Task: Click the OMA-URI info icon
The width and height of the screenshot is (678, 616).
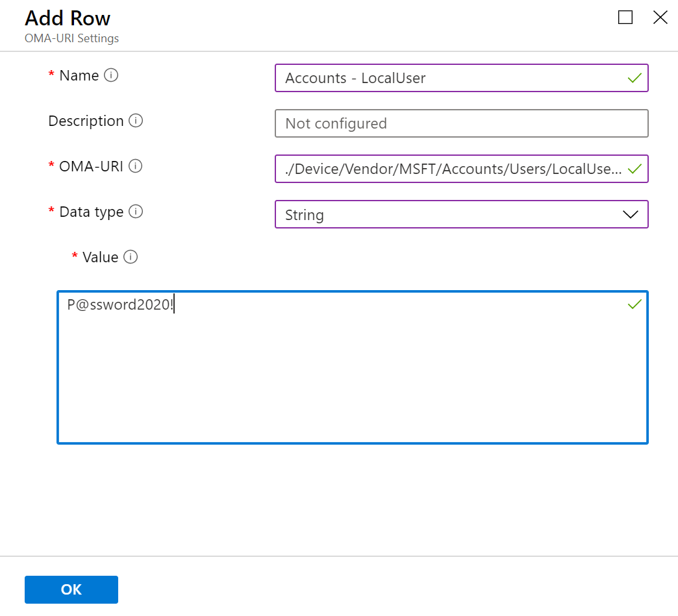Action: (x=135, y=166)
